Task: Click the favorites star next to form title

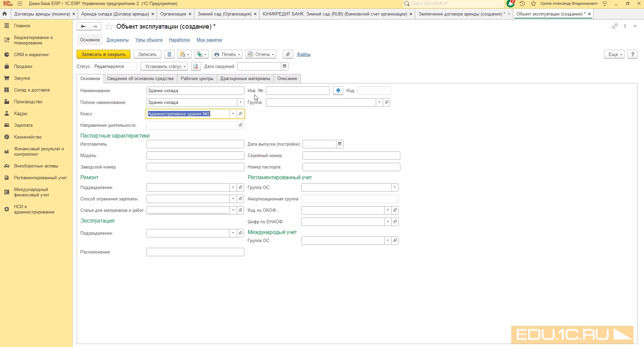Action: click(109, 27)
